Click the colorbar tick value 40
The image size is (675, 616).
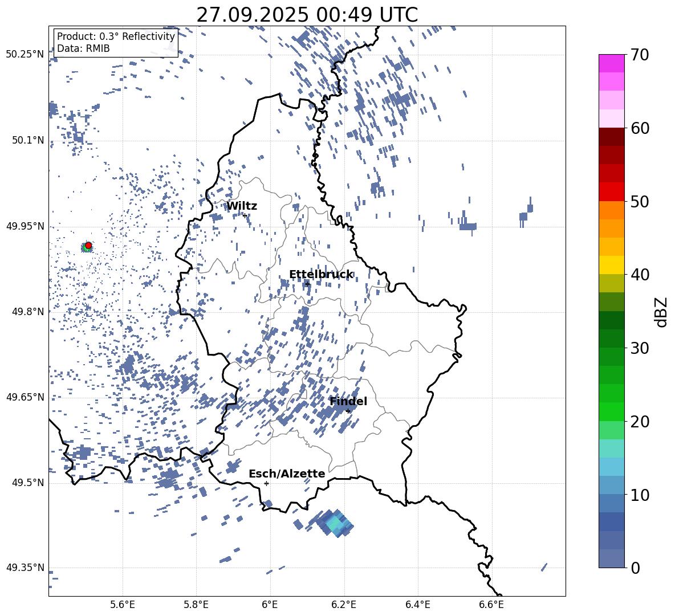(x=640, y=275)
